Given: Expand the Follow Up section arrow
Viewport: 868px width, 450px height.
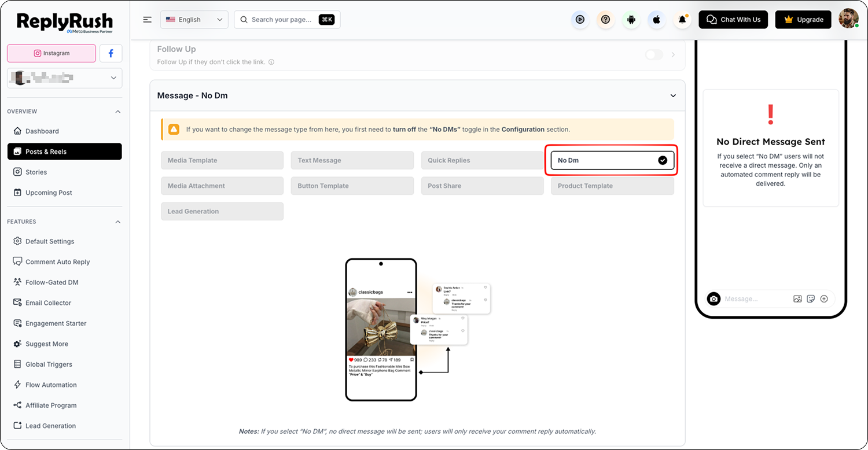Looking at the screenshot, I should 673,54.
